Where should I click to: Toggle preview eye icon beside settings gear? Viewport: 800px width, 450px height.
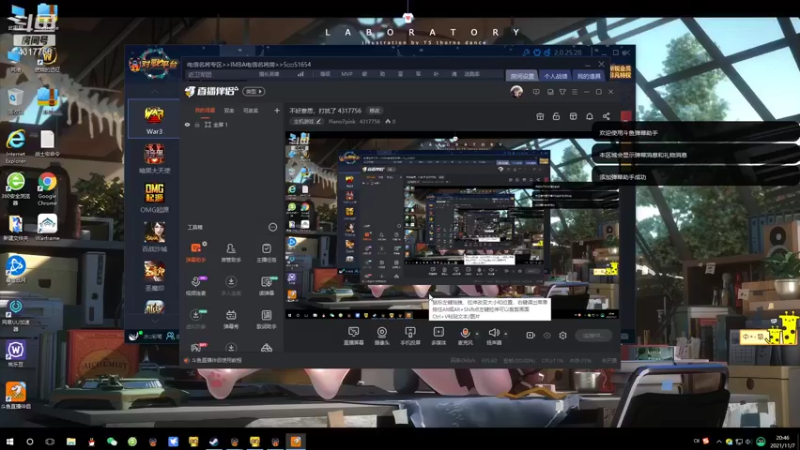click(x=547, y=335)
